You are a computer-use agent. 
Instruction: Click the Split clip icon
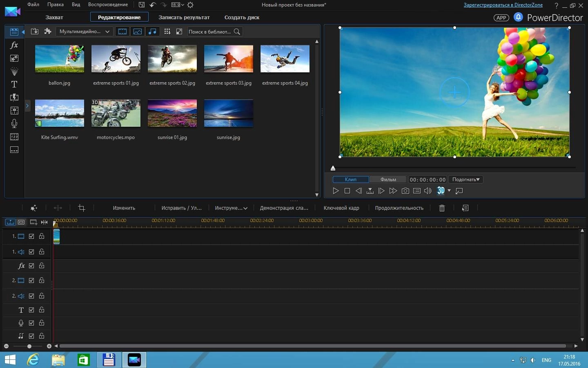[x=58, y=208]
